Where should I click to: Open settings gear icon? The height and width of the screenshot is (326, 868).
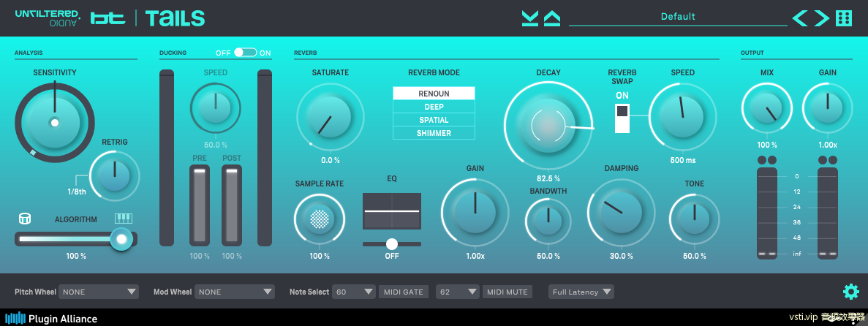point(850,291)
